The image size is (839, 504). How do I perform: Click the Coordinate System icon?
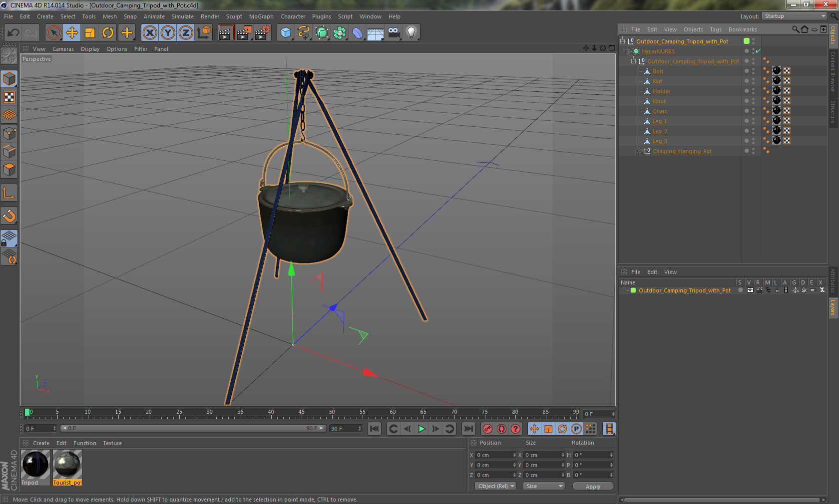click(x=204, y=33)
